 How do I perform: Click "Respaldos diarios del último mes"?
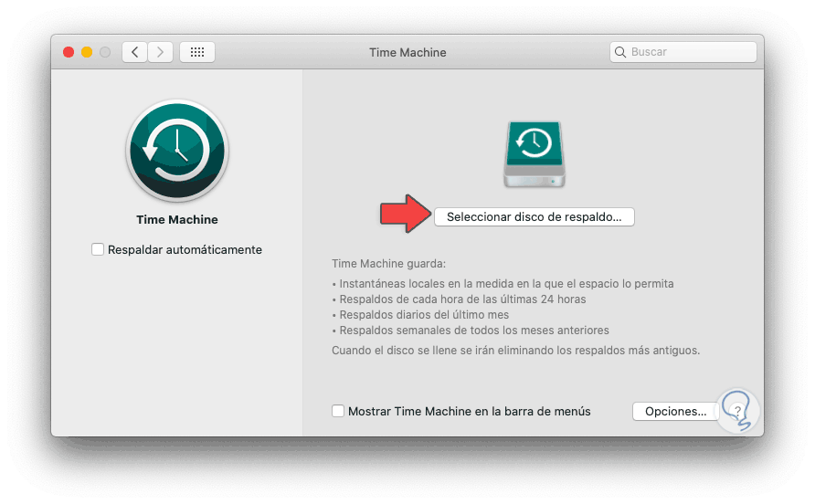[x=420, y=315]
